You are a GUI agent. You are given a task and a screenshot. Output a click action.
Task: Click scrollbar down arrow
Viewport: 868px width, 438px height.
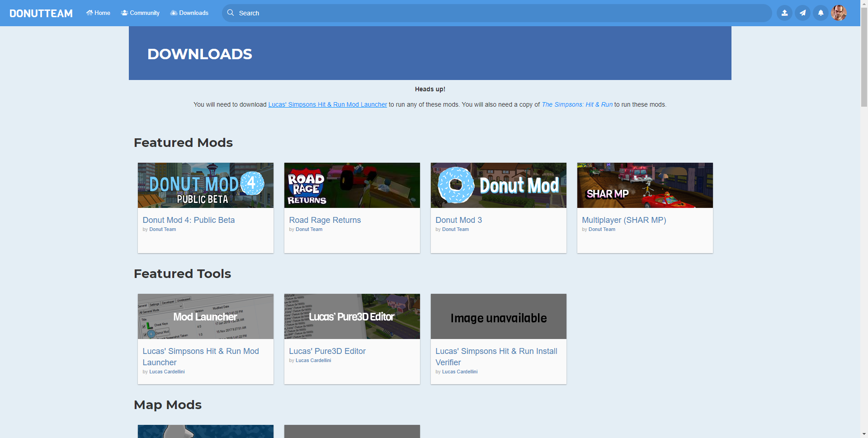click(x=864, y=434)
